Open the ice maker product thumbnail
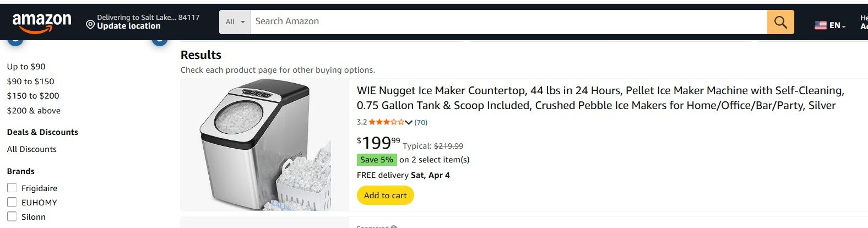 265,145
